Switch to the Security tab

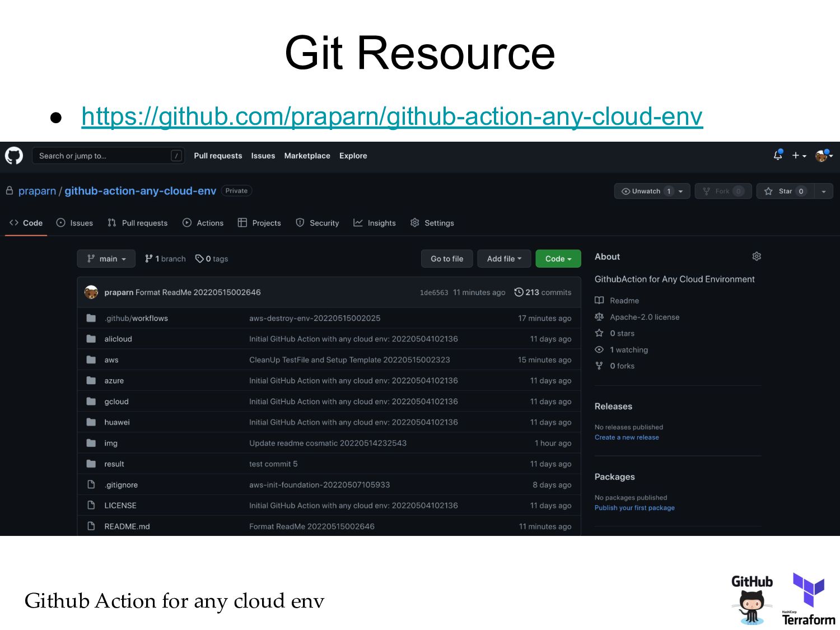318,223
